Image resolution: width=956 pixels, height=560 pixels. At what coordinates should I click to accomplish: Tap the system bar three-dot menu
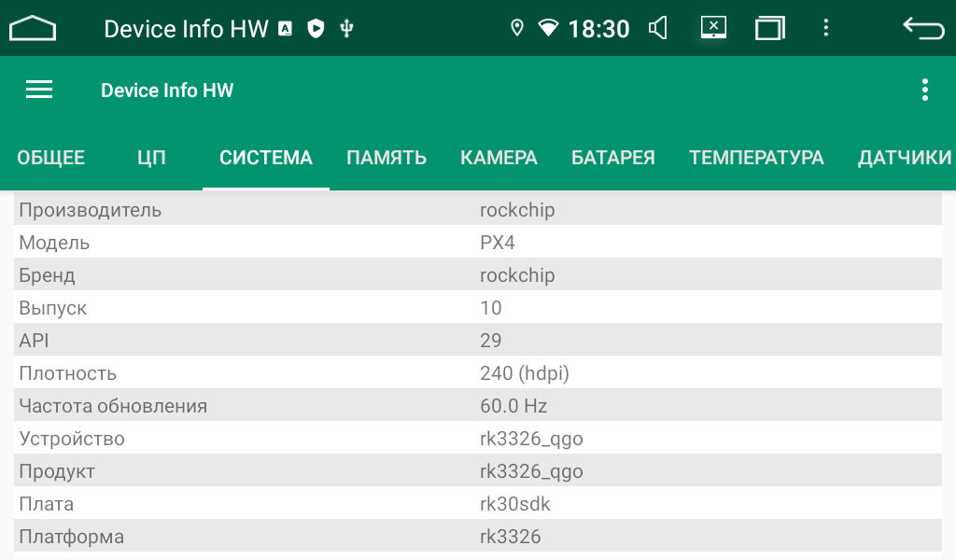(826, 28)
